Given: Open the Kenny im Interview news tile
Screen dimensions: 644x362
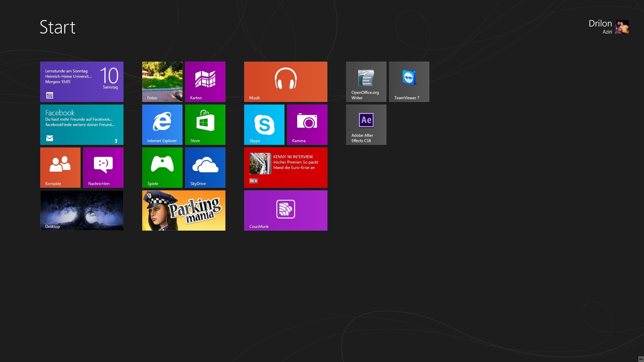Looking at the screenshot, I should pyautogui.click(x=285, y=167).
